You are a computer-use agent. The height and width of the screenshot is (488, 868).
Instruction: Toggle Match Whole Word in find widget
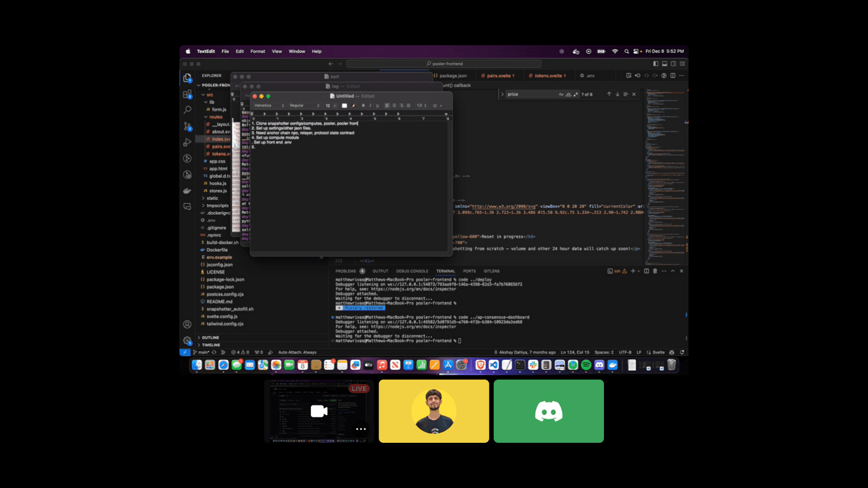tap(568, 94)
